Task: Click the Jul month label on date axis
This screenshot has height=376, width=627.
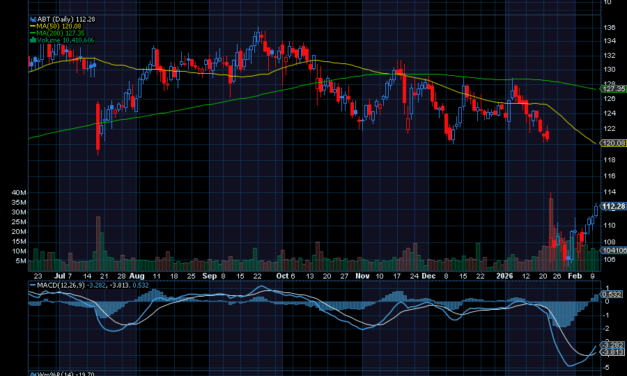Action: click(60, 276)
